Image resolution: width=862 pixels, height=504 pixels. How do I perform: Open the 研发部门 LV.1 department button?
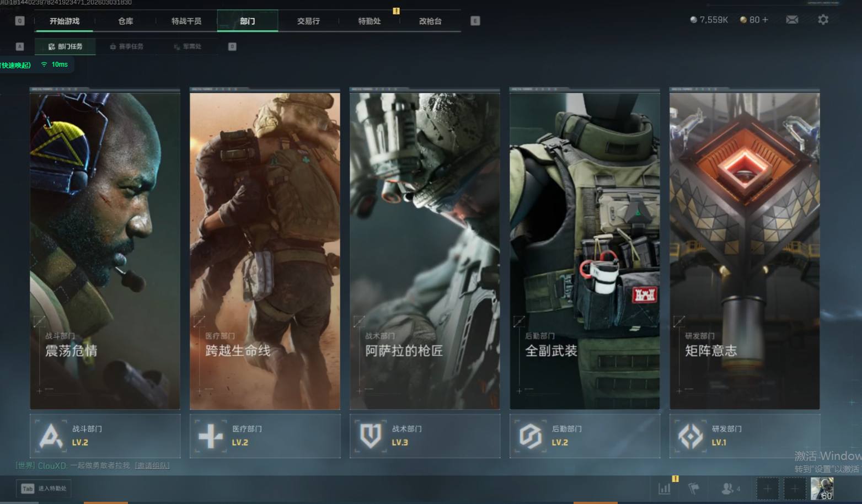tap(745, 436)
